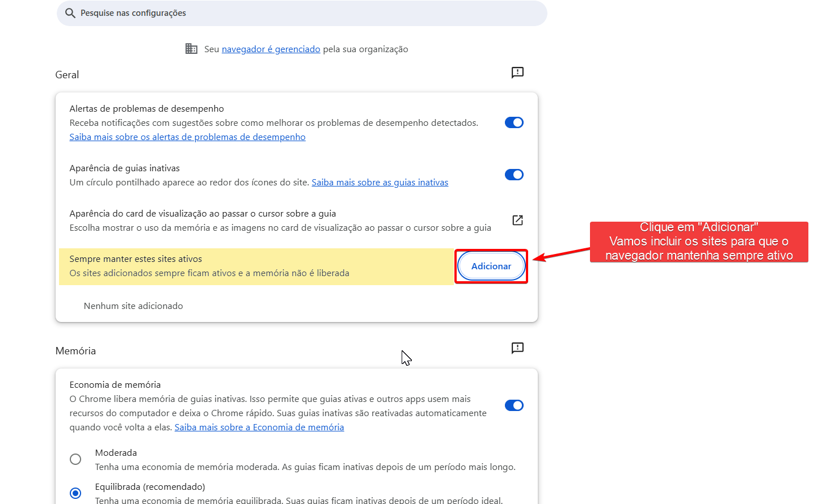Follow 'Saiba mais sobre as guias inativas' link

point(380,183)
